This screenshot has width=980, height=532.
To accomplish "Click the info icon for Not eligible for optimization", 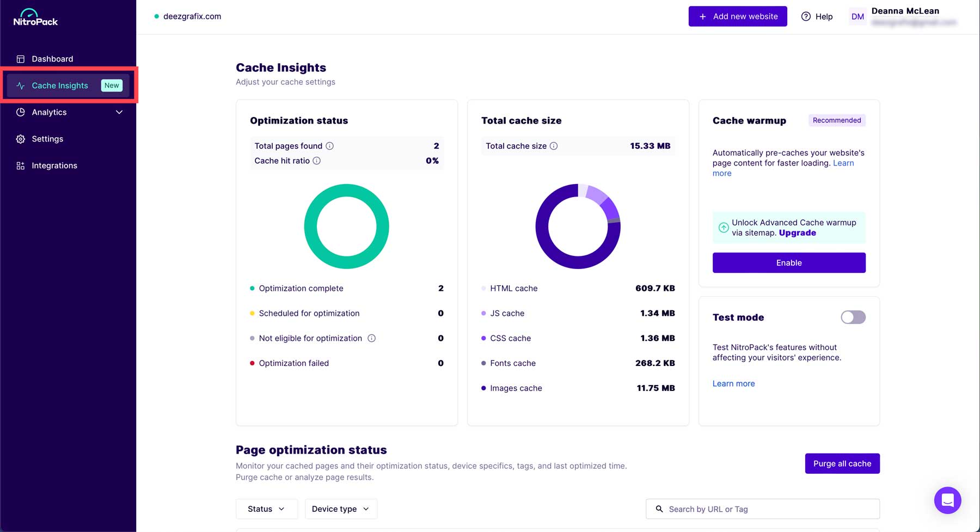I will click(x=372, y=338).
